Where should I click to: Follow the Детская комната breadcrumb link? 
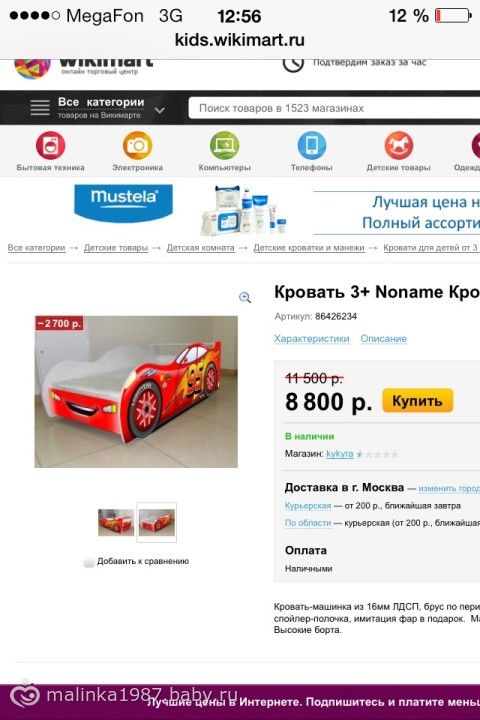pyautogui.click(x=200, y=248)
